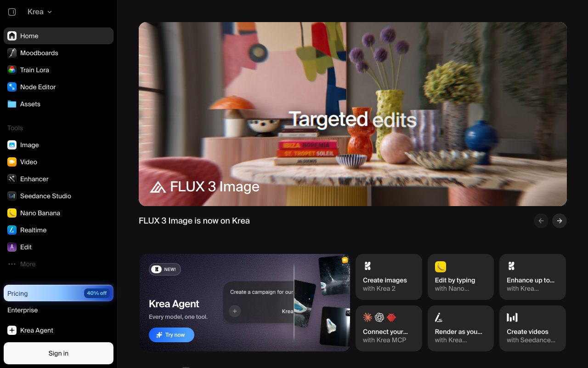Open the Create images with Krea 2 card
Image resolution: width=588 pixels, height=368 pixels.
389,277
